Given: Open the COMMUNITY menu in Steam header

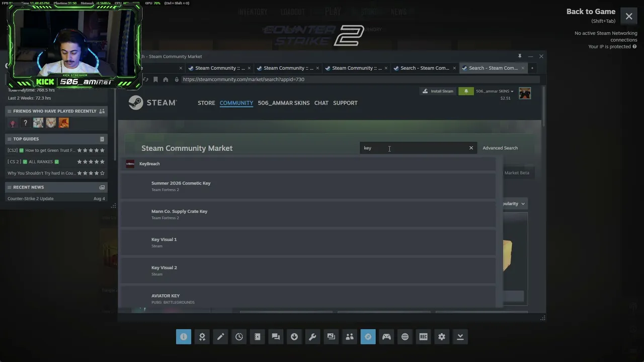Looking at the screenshot, I should [x=236, y=103].
